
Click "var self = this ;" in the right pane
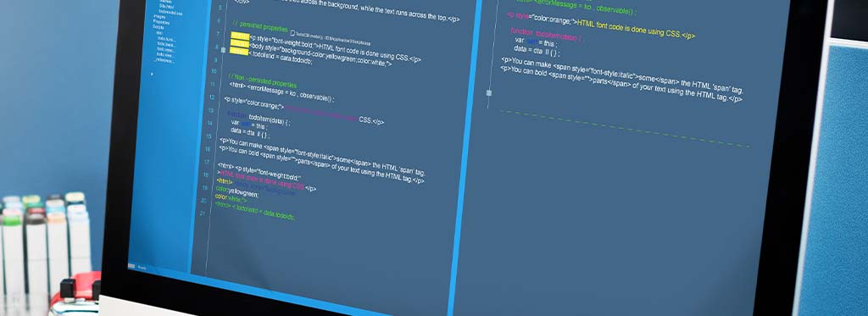pos(536,42)
